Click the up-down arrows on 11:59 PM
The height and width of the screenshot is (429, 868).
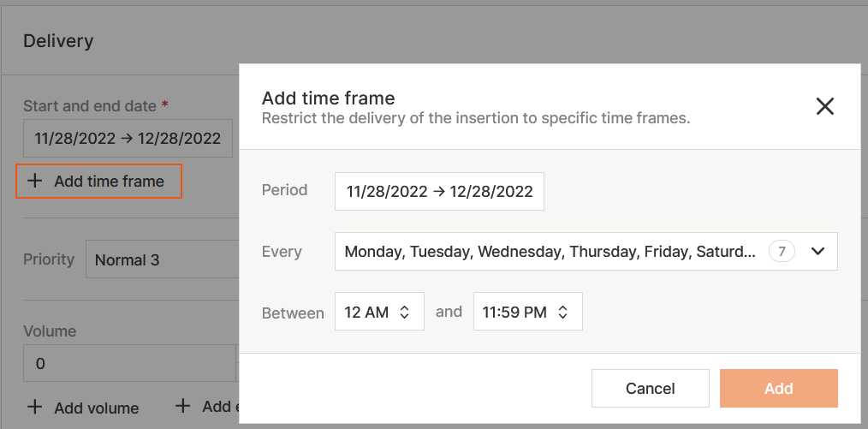(x=562, y=313)
